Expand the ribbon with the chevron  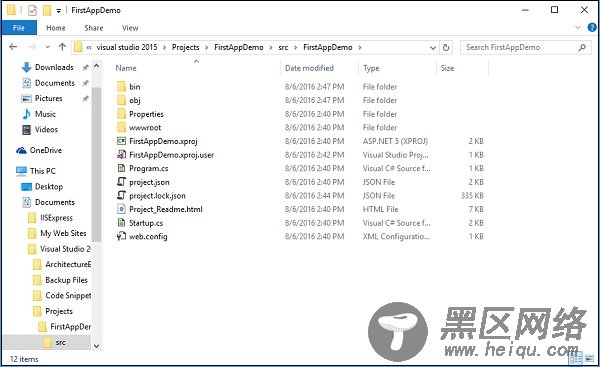578,28
